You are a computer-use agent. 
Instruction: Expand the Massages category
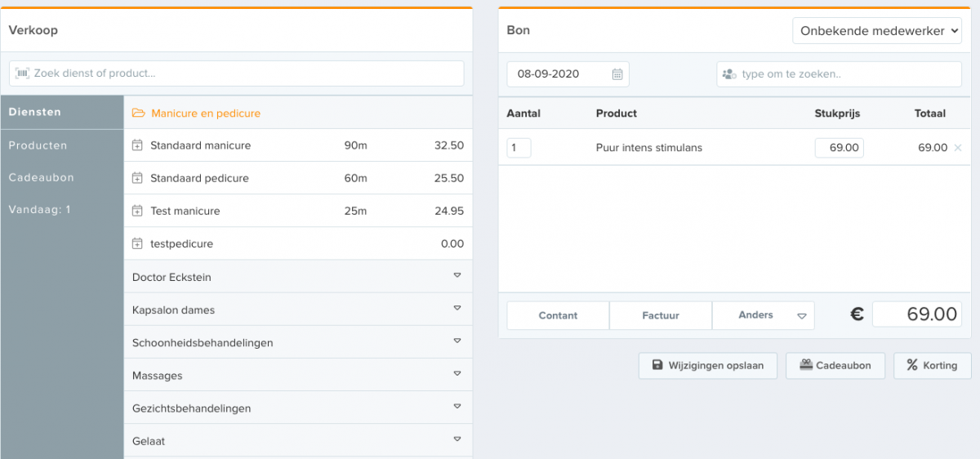(x=457, y=374)
